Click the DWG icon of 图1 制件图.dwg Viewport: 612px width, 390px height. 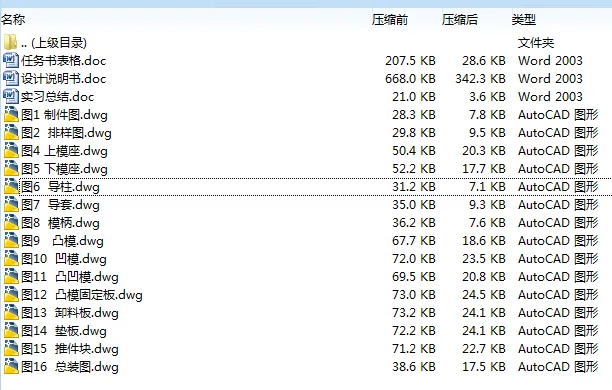pyautogui.click(x=11, y=114)
